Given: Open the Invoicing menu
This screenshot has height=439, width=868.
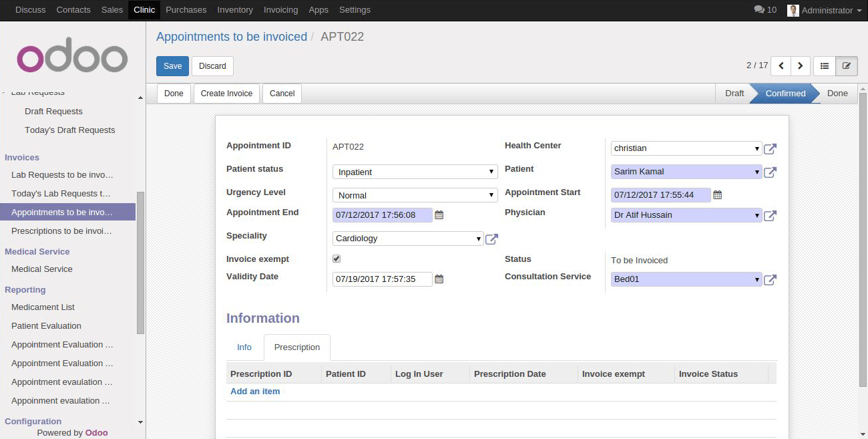Looking at the screenshot, I should pos(280,10).
